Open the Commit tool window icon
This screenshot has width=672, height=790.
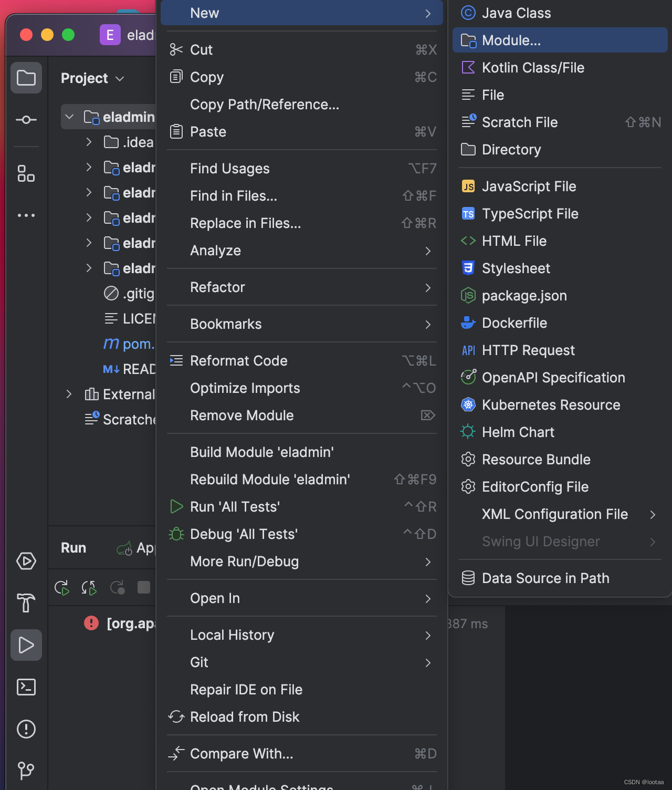26,120
